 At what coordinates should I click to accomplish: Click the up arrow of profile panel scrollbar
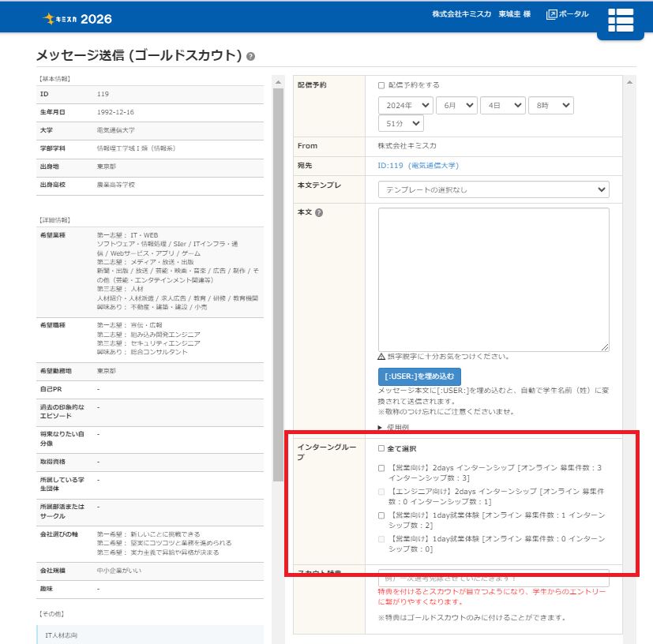(278, 82)
